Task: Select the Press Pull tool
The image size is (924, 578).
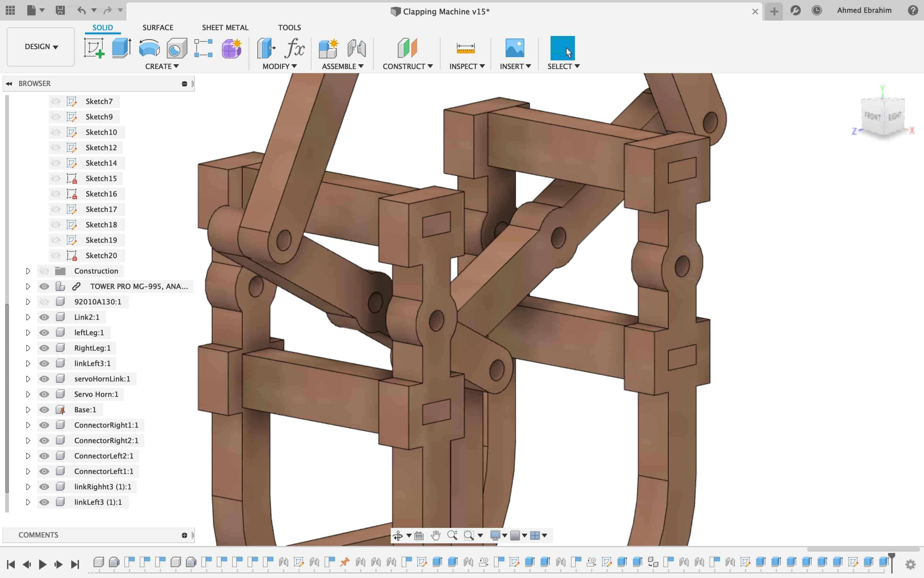Action: pyautogui.click(x=266, y=48)
